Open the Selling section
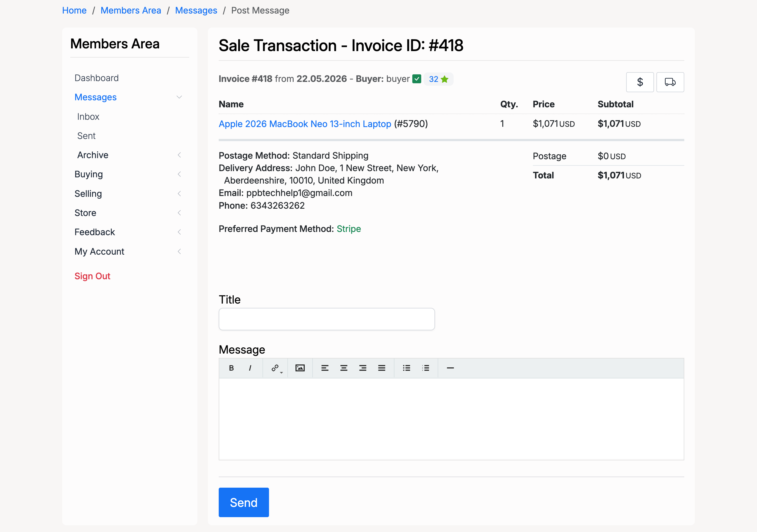This screenshot has width=757, height=532. point(88,194)
